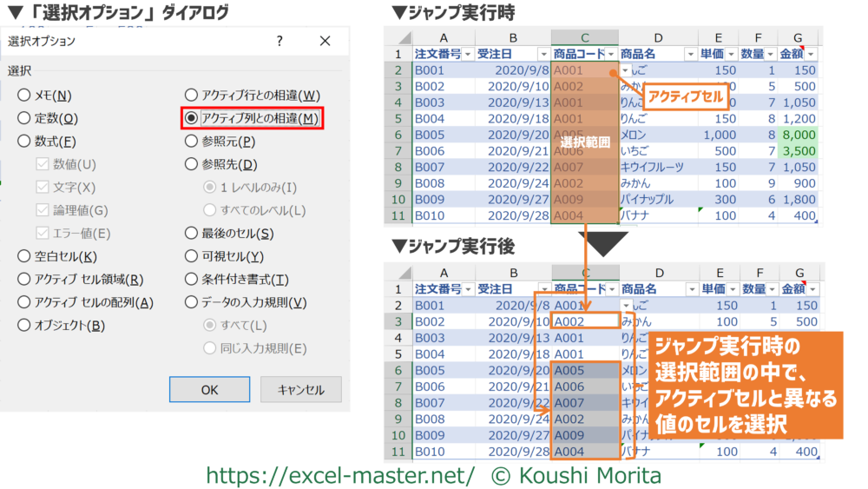Viewport: 868px width, 489px height.
Task: Choose アクティブ列との相違(M) radio button
Action: (x=191, y=118)
